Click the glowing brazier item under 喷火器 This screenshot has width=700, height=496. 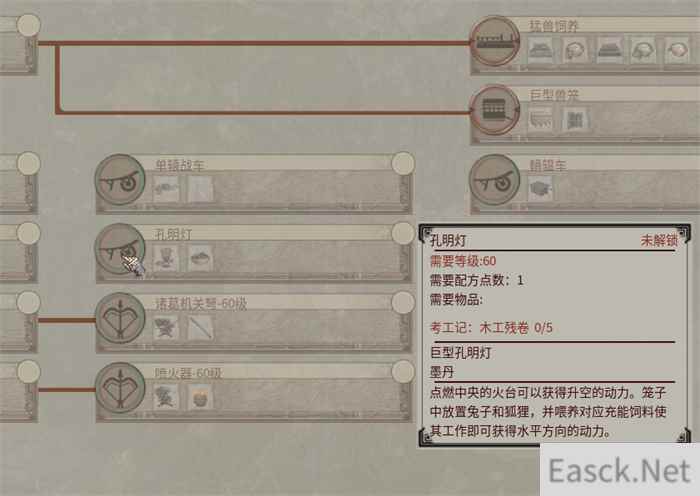(200, 396)
